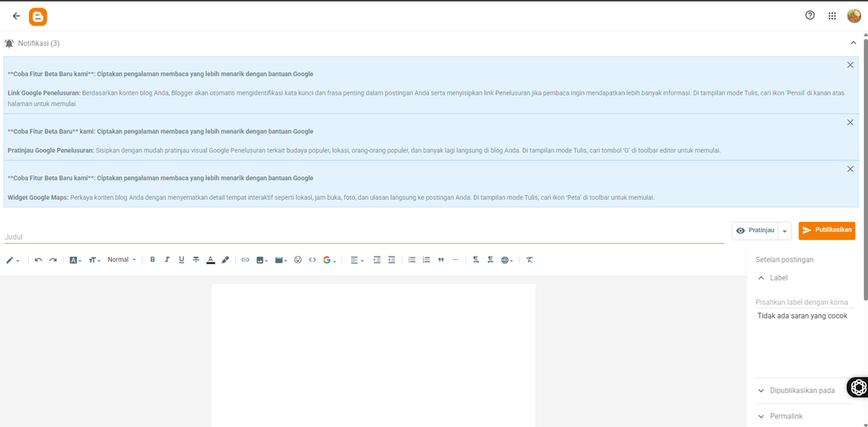
Task: Click the orange Blogger logo
Action: pos(38,17)
